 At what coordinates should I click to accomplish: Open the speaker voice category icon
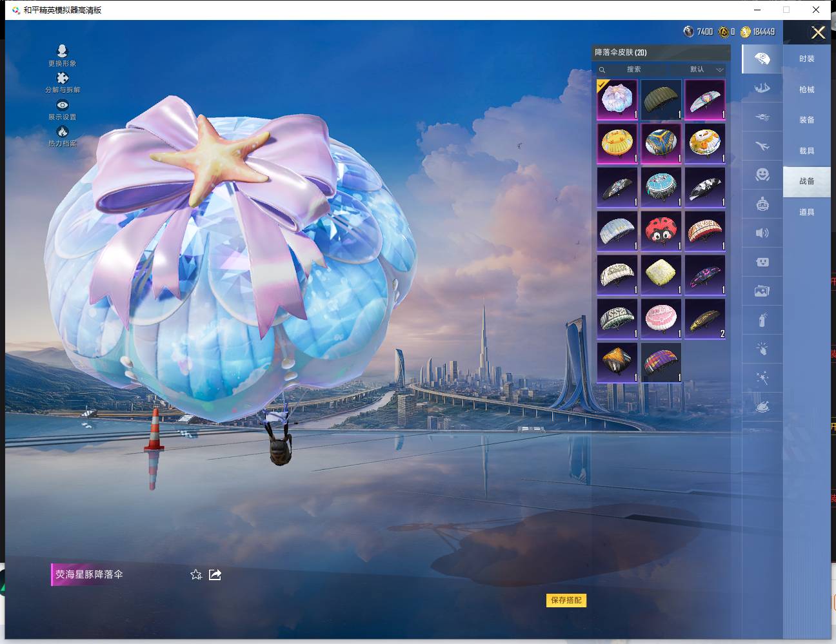coord(762,233)
